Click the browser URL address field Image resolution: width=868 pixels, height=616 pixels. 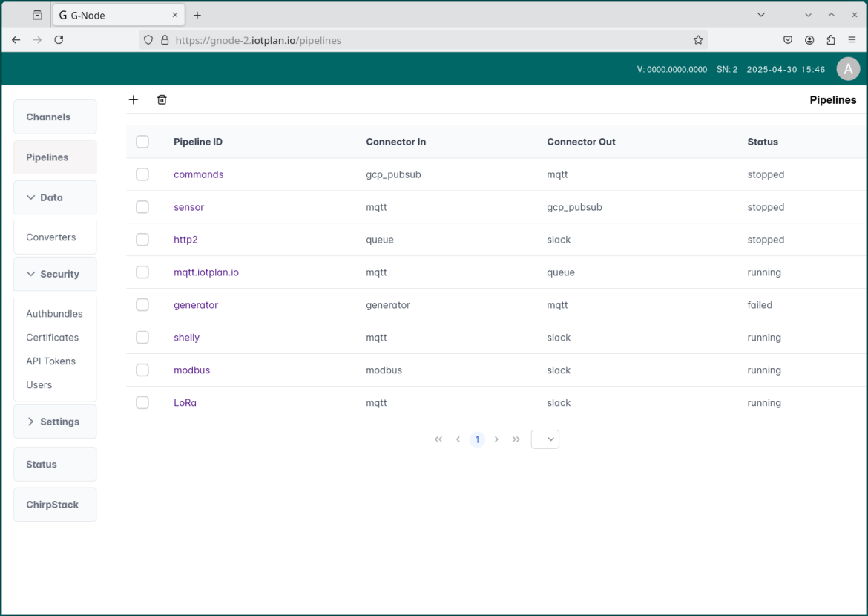coord(424,40)
